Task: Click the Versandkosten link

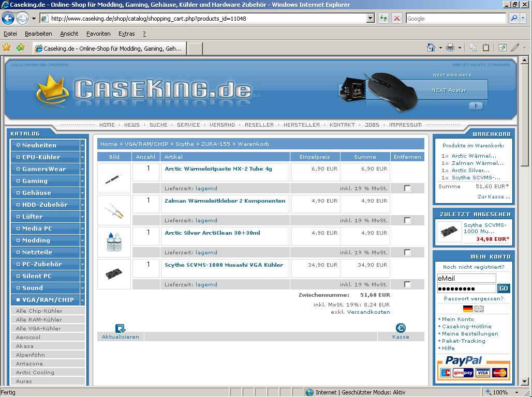Action: pyautogui.click(x=368, y=312)
